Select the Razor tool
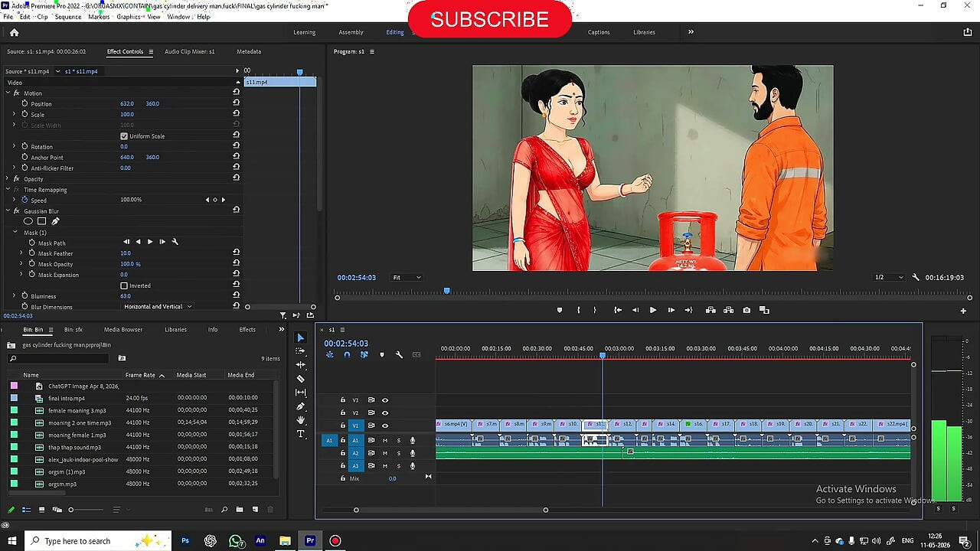Screen dimensions: 980x551 point(300,379)
